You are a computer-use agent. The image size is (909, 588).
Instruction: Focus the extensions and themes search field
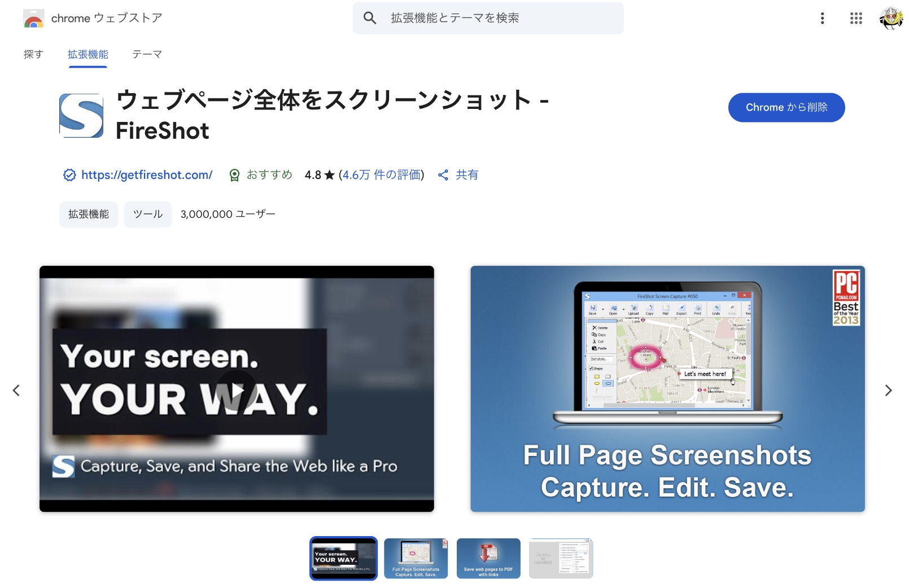tap(488, 18)
